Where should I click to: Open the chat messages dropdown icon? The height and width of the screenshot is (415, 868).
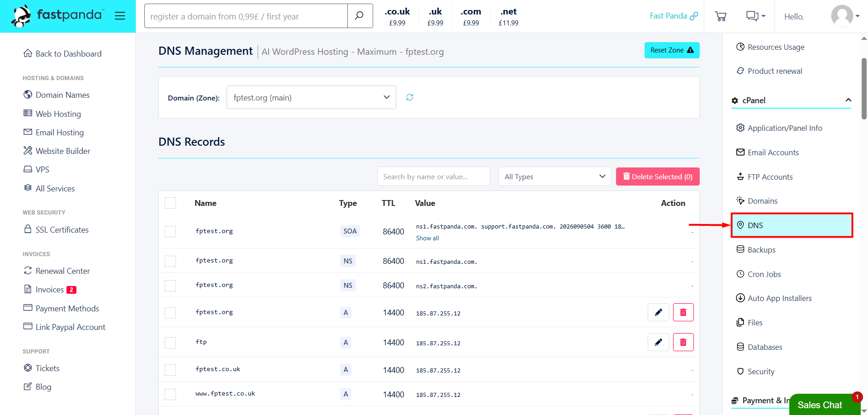pyautogui.click(x=755, y=16)
